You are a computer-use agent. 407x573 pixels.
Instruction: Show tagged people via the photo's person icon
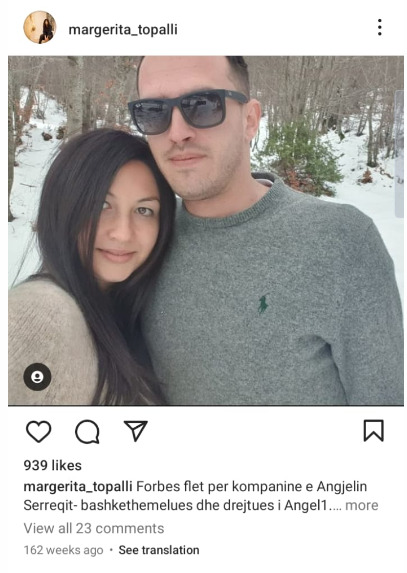pos(37,377)
